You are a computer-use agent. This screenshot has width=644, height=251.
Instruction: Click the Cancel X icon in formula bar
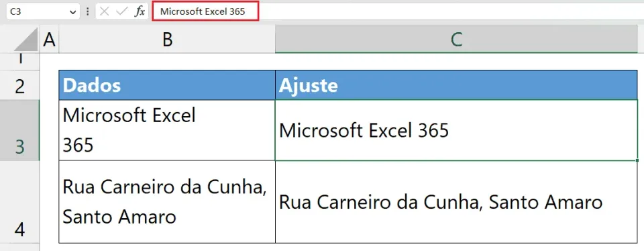point(105,11)
